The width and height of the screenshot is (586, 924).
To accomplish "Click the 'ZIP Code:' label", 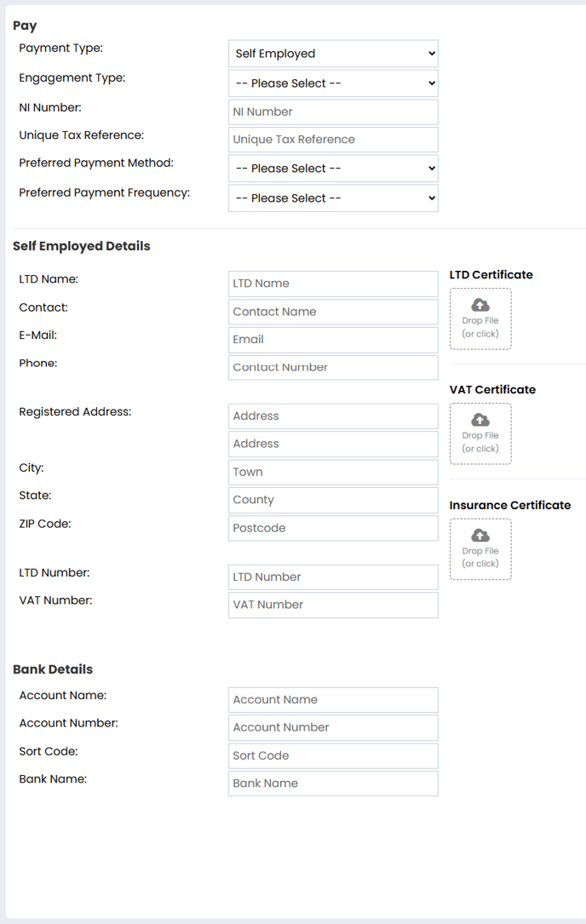I will click(x=45, y=524).
